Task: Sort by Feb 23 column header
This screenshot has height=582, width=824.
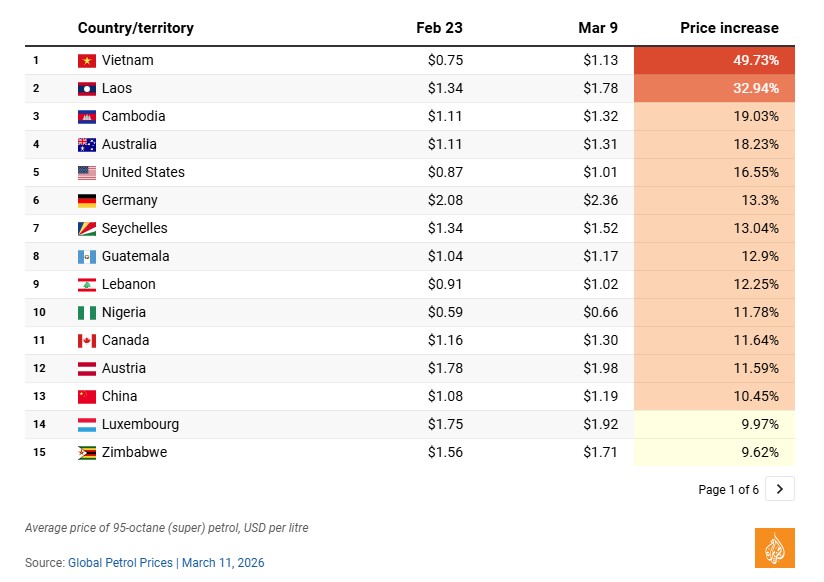Action: (439, 28)
